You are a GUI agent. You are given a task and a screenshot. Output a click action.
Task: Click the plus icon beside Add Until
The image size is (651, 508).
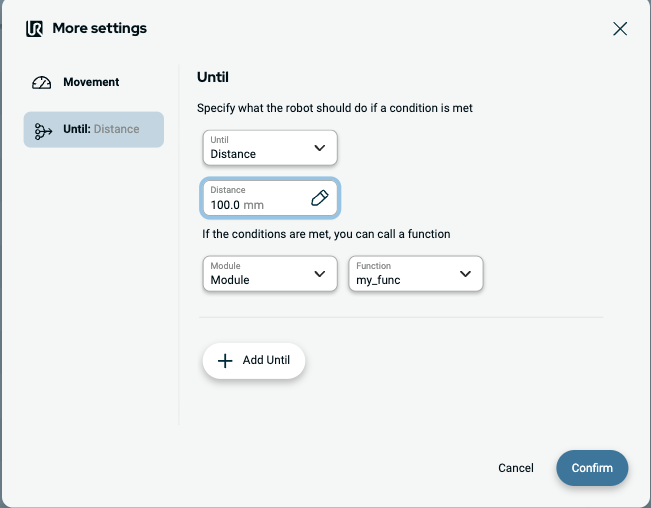pyautogui.click(x=225, y=361)
